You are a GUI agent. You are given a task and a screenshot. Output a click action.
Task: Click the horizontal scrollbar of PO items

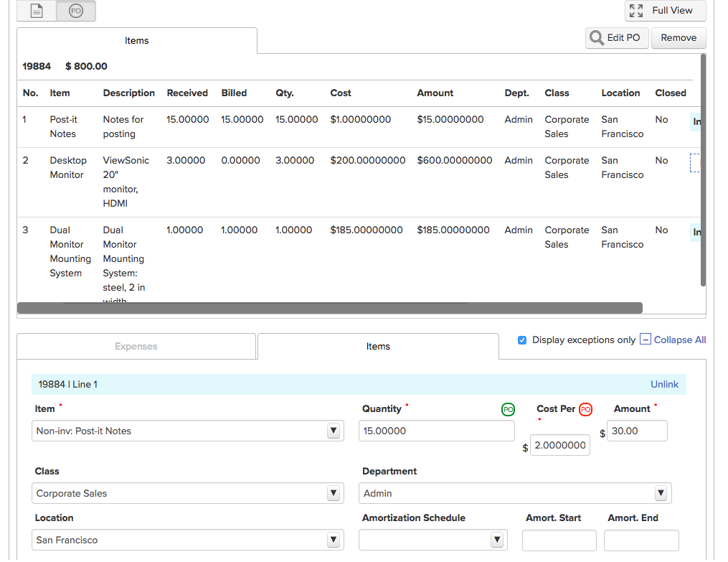[x=330, y=308]
